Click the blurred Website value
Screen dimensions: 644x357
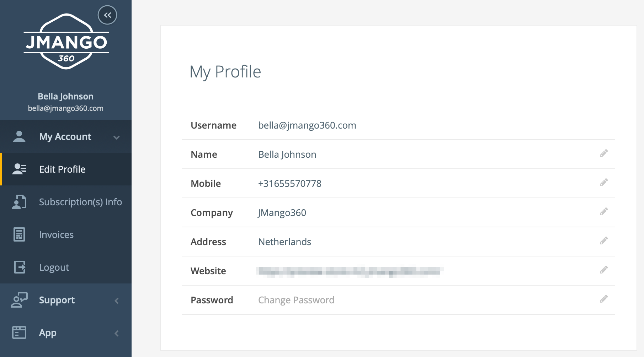[349, 272]
